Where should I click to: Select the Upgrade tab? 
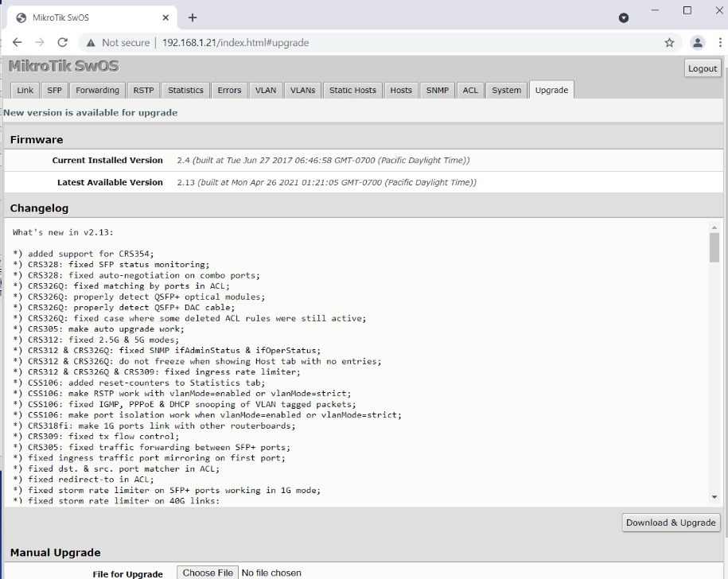coord(551,90)
